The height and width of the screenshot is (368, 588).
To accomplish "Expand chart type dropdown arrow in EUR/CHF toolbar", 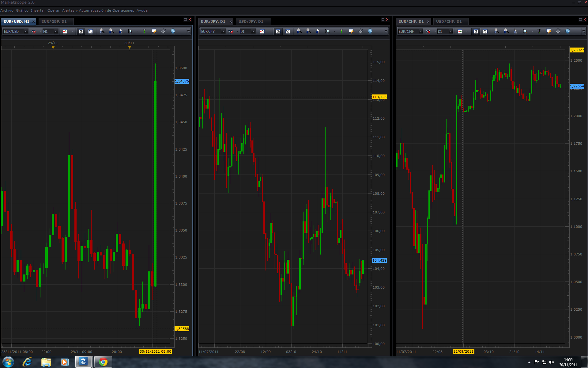I will click(x=467, y=31).
